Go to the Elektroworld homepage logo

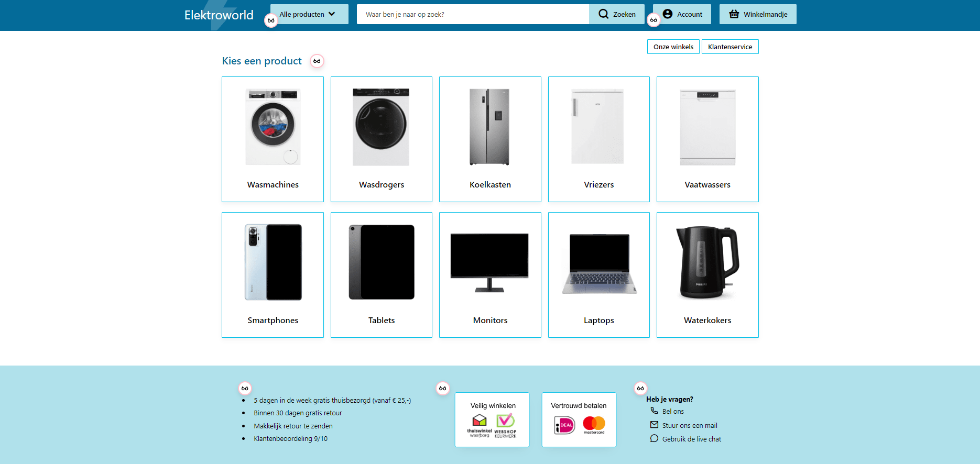[x=219, y=15]
